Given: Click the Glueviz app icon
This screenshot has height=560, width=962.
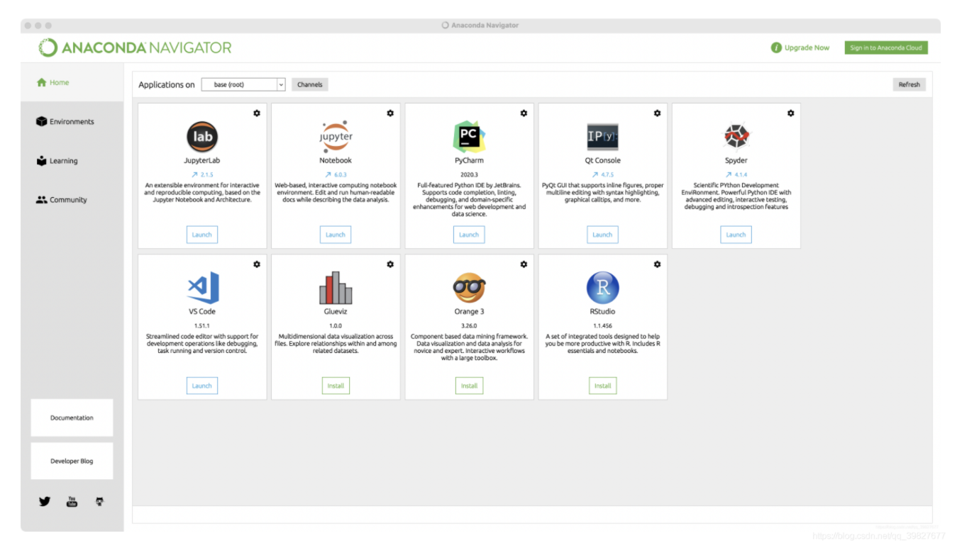Looking at the screenshot, I should 336,288.
